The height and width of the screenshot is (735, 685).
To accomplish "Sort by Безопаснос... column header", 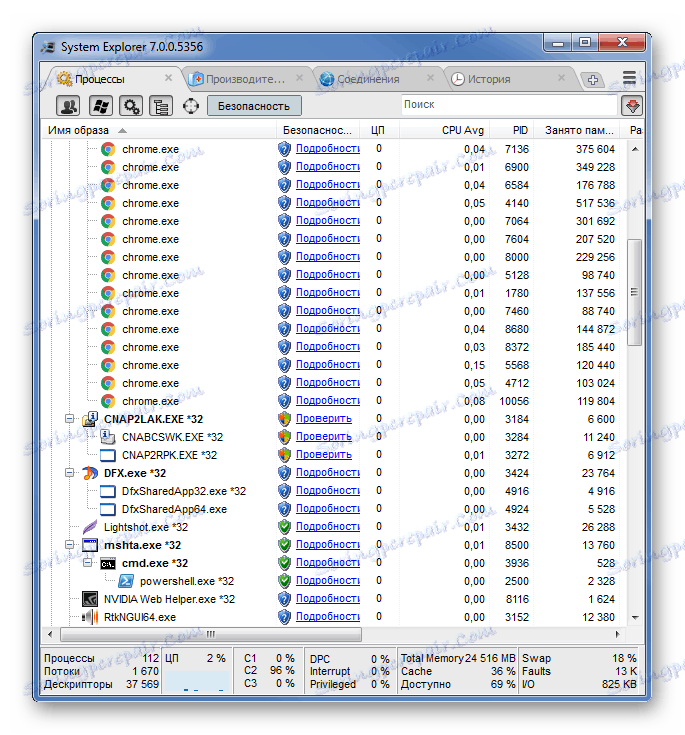I will point(317,130).
